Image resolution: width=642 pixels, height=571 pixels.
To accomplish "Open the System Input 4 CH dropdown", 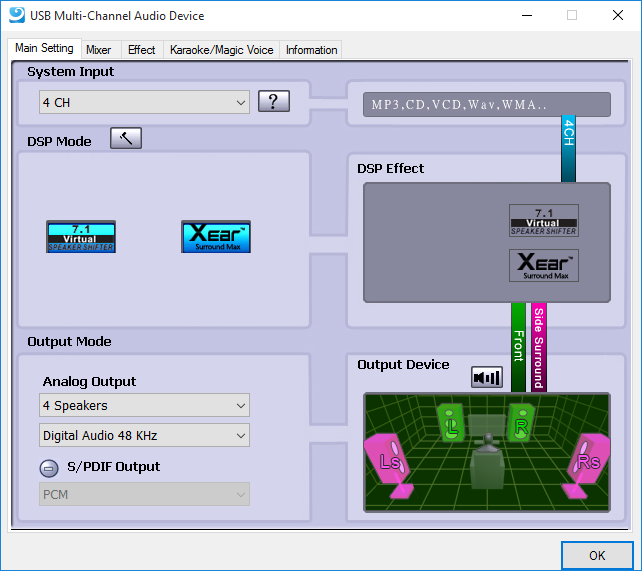I will pyautogui.click(x=144, y=102).
